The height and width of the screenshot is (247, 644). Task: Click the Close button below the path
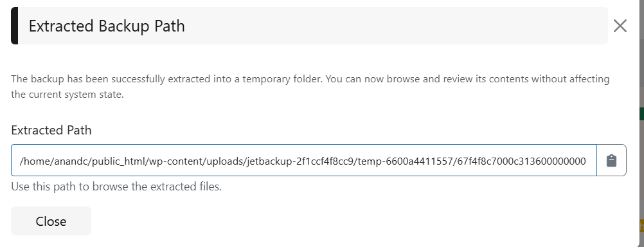(51, 221)
